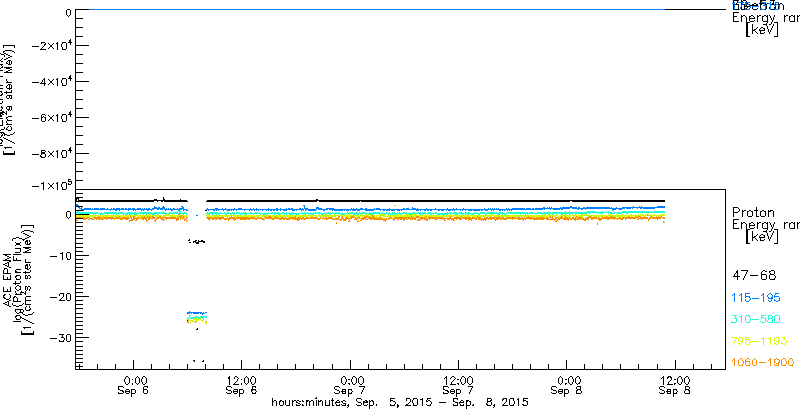Click the 47-68 proton energy legend label
The height and width of the screenshot is (410, 800).
754,276
